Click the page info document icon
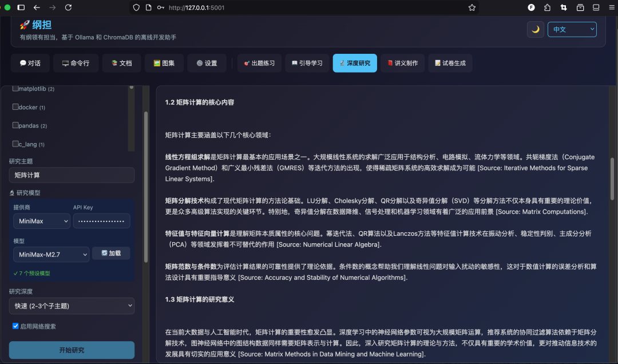 149,7
